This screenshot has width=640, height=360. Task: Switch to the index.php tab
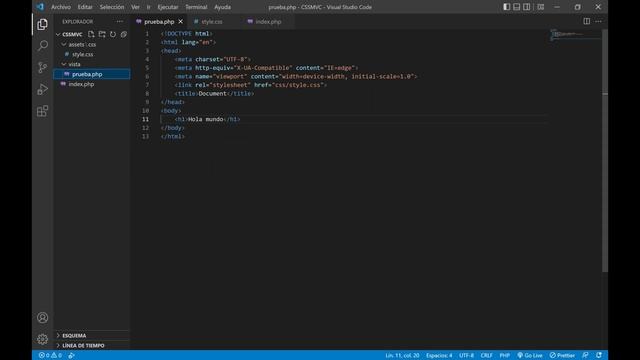(x=268, y=22)
